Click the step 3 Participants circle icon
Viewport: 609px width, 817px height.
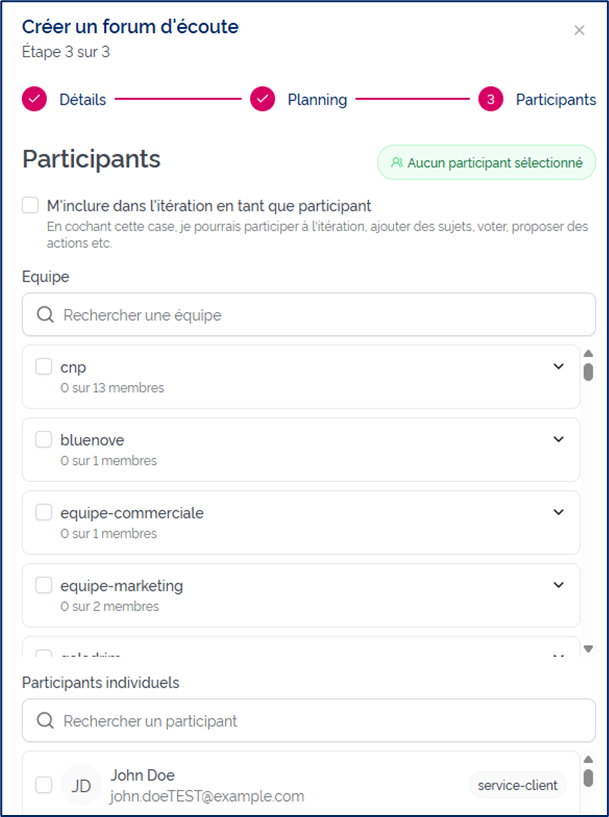coord(490,99)
